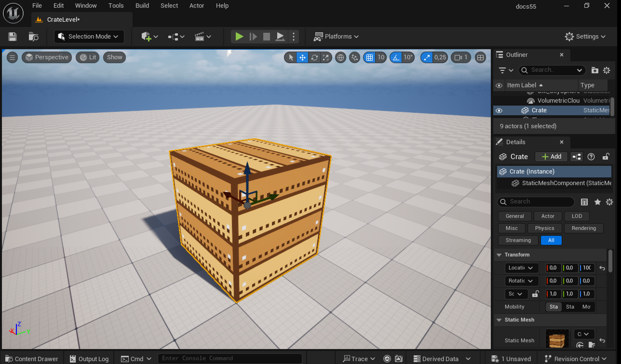Viewport: 621px width, 364px height.
Task: Click the browse content icon next to save
Action: point(33,37)
